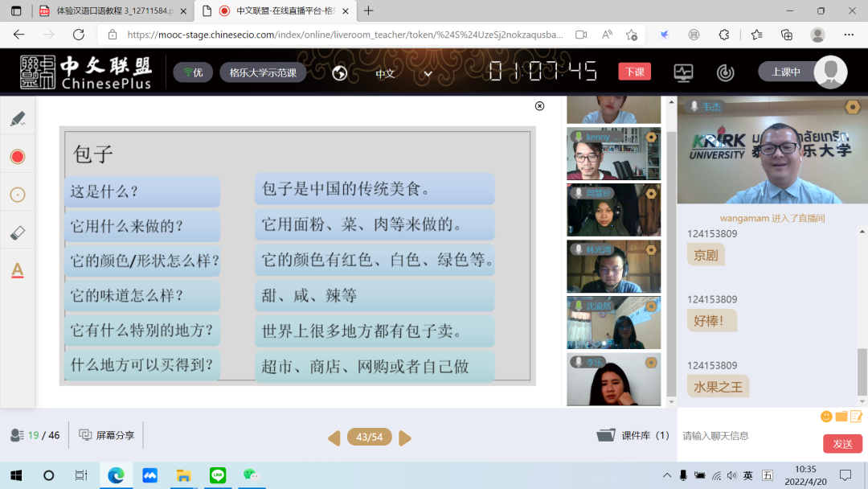Click 林光鸿's hexagon badge icon
The height and width of the screenshot is (489, 868).
click(651, 250)
